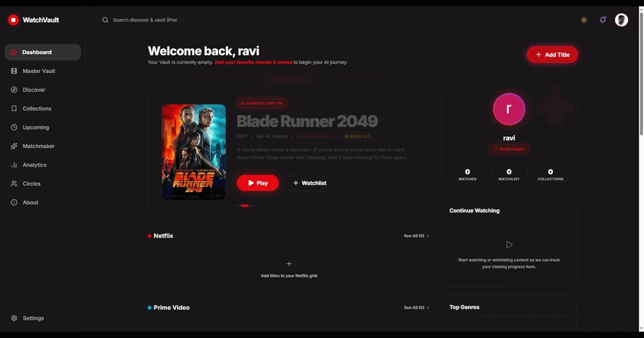
Task: Click the Circles people icon
Action: pyautogui.click(x=14, y=183)
